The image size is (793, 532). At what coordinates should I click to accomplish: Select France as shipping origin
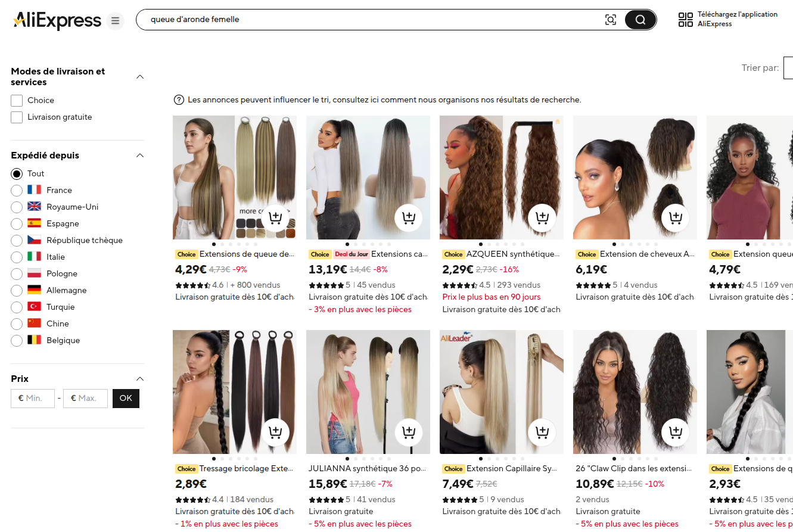(x=17, y=190)
